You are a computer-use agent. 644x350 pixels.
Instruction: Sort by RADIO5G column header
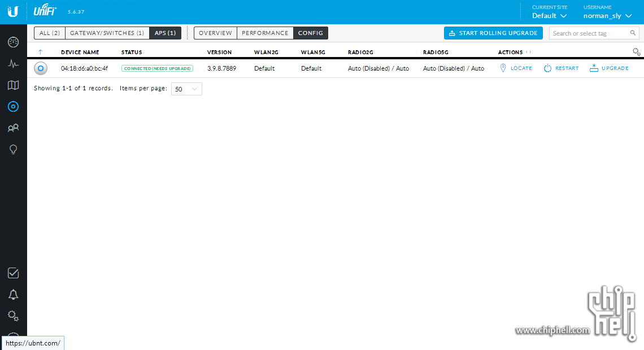click(436, 52)
